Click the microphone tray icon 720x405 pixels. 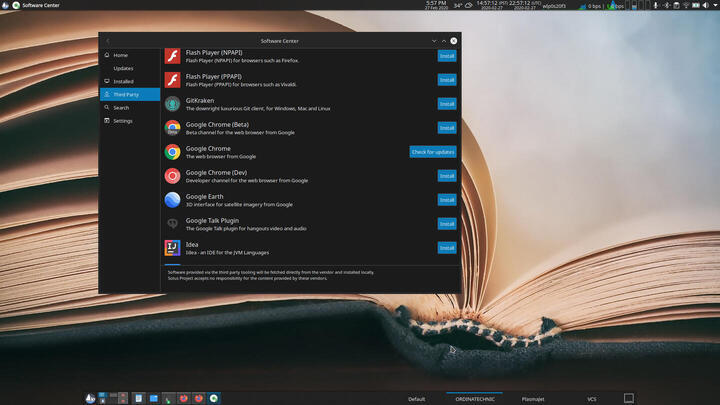click(x=655, y=6)
